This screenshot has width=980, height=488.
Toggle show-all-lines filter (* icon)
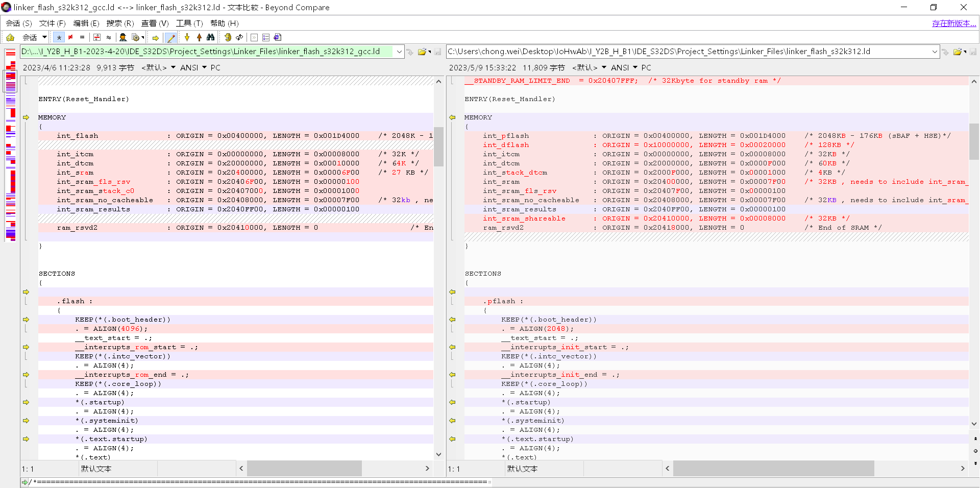pyautogui.click(x=59, y=37)
